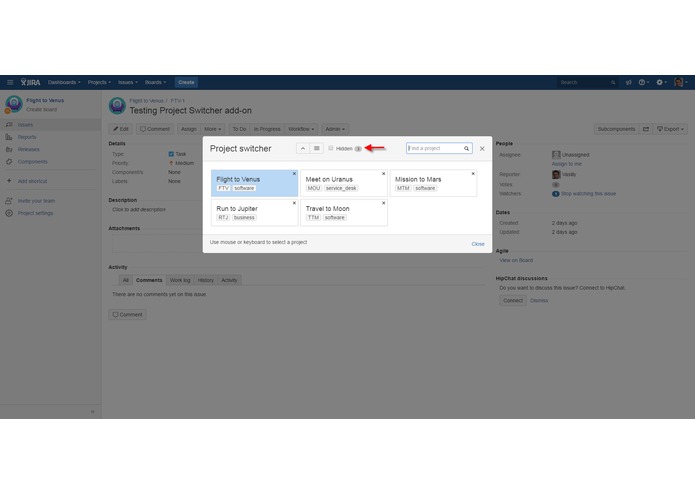Open the Boards dropdown menu
This screenshot has height=494, width=695.
coord(155,82)
